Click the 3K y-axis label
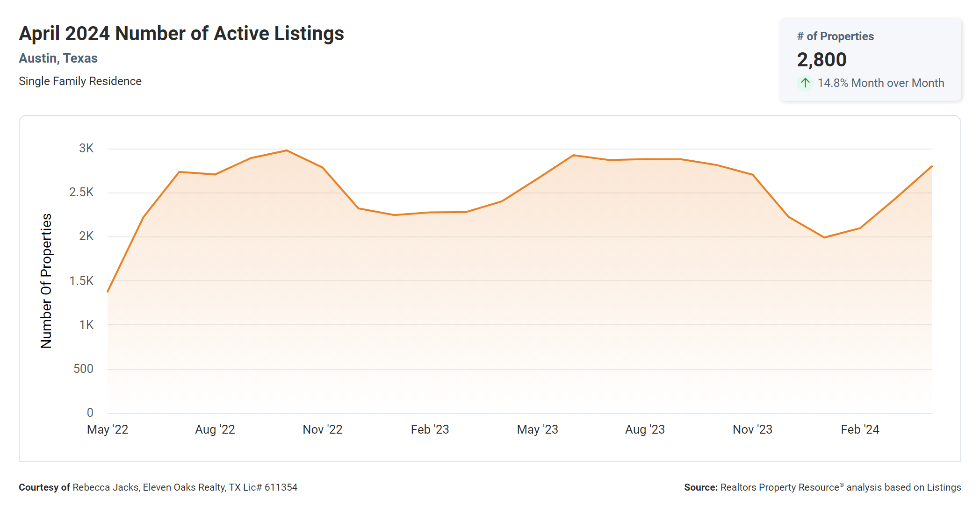This screenshot has width=980, height=514. point(86,149)
